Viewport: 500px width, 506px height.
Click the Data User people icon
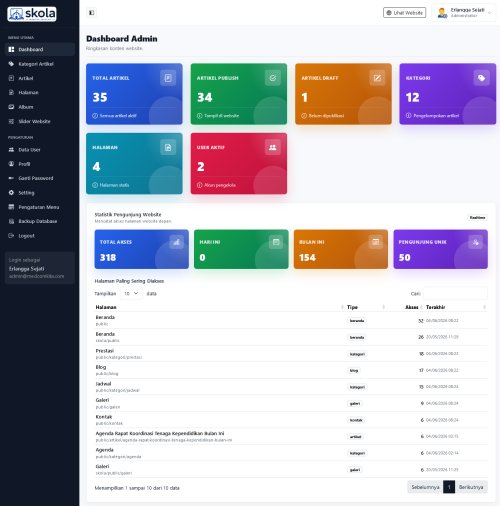point(11,150)
